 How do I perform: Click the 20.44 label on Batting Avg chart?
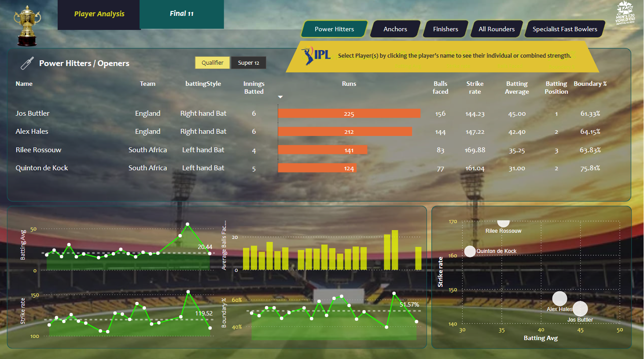[x=205, y=247]
